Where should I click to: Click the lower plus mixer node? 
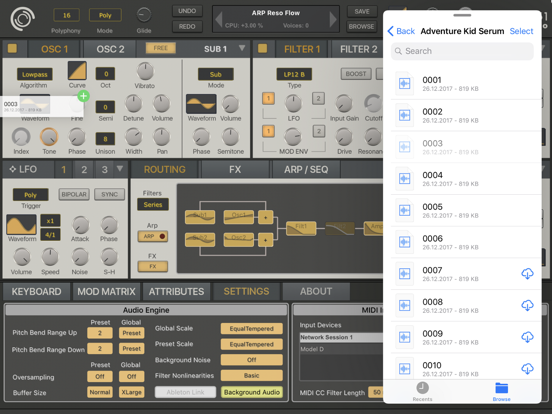pos(265,240)
